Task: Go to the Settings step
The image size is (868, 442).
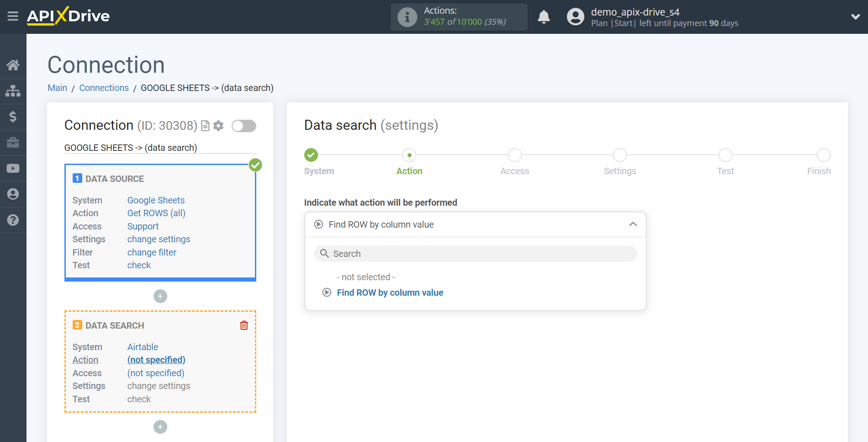Action: point(620,155)
